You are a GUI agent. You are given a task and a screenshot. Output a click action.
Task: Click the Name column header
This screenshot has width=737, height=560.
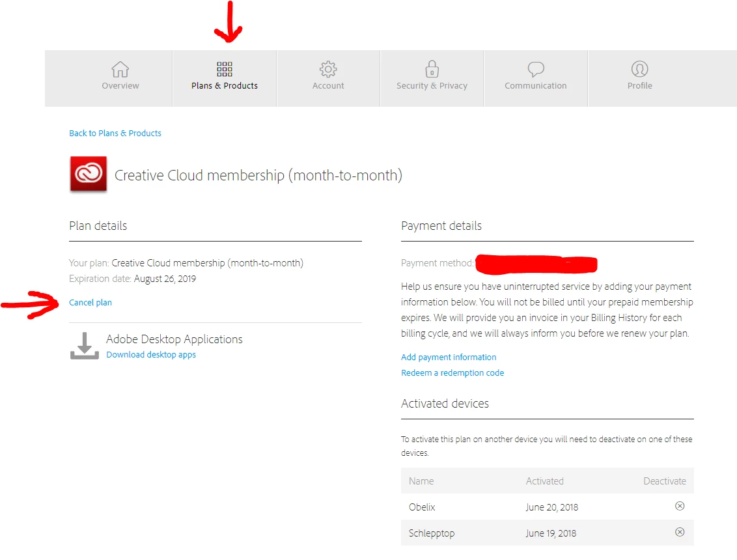[x=421, y=481]
